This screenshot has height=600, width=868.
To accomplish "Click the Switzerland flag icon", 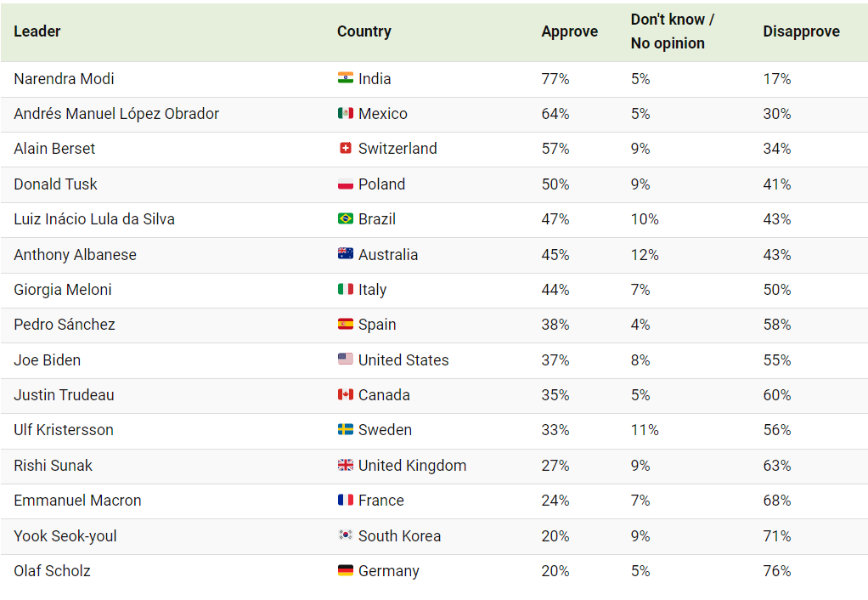I will [346, 148].
